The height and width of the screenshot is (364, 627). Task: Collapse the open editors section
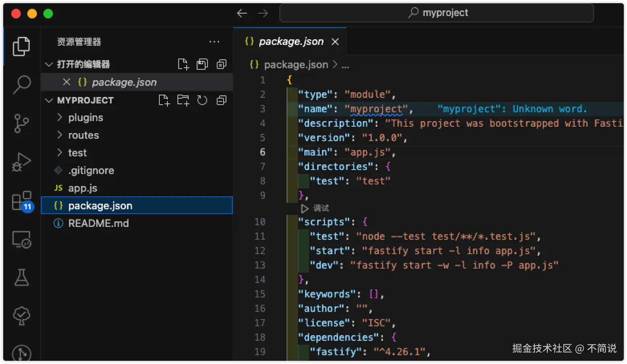(x=49, y=64)
